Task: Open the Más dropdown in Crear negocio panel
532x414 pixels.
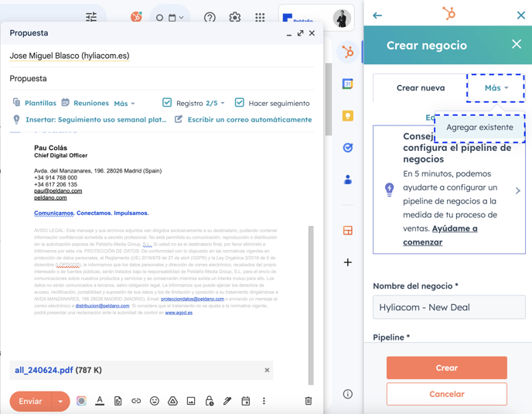Action: (496, 88)
